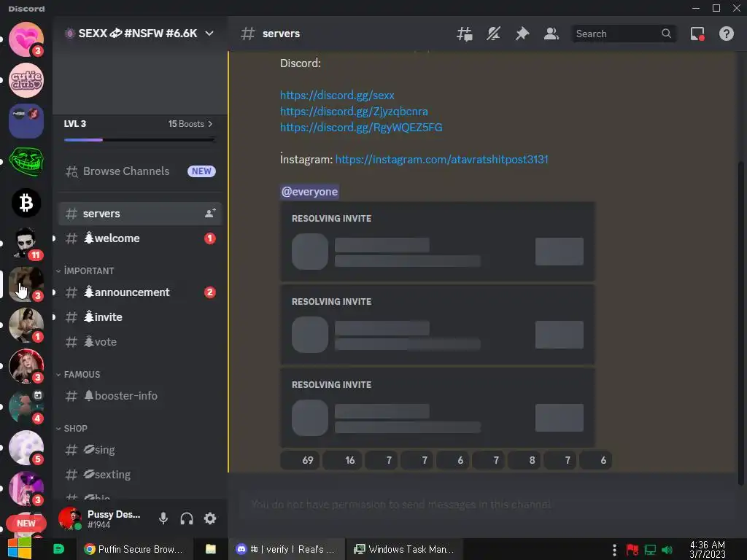Open server icon with 4 notification badge
This screenshot has height=560, width=747.
26,407
